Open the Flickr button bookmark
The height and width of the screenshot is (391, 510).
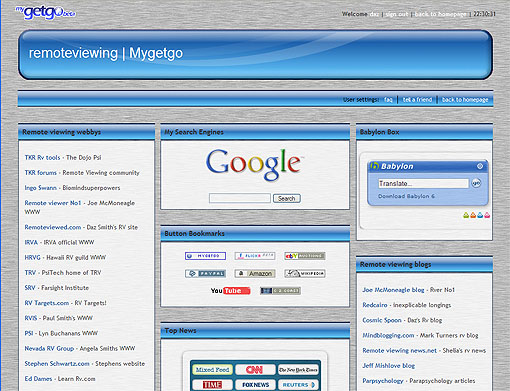[255, 256]
